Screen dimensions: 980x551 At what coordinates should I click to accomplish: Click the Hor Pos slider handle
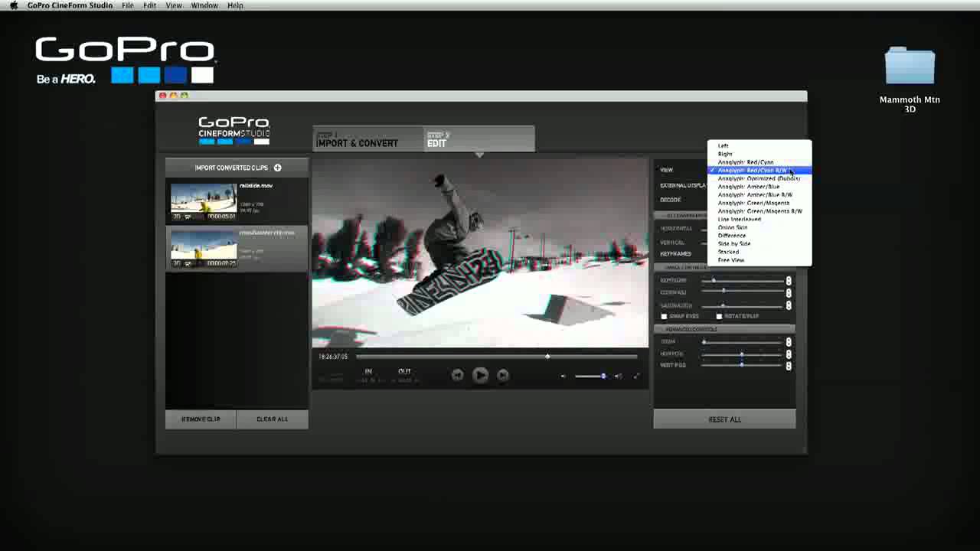point(742,354)
